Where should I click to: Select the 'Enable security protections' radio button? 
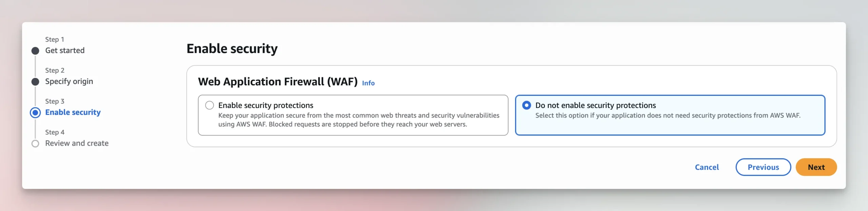pos(210,105)
